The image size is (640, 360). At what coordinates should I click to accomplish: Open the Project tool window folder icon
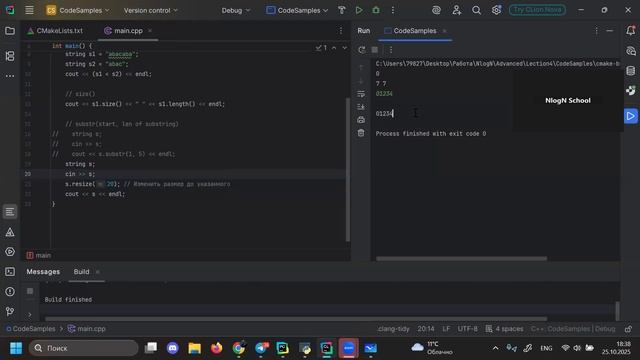[x=10, y=31]
